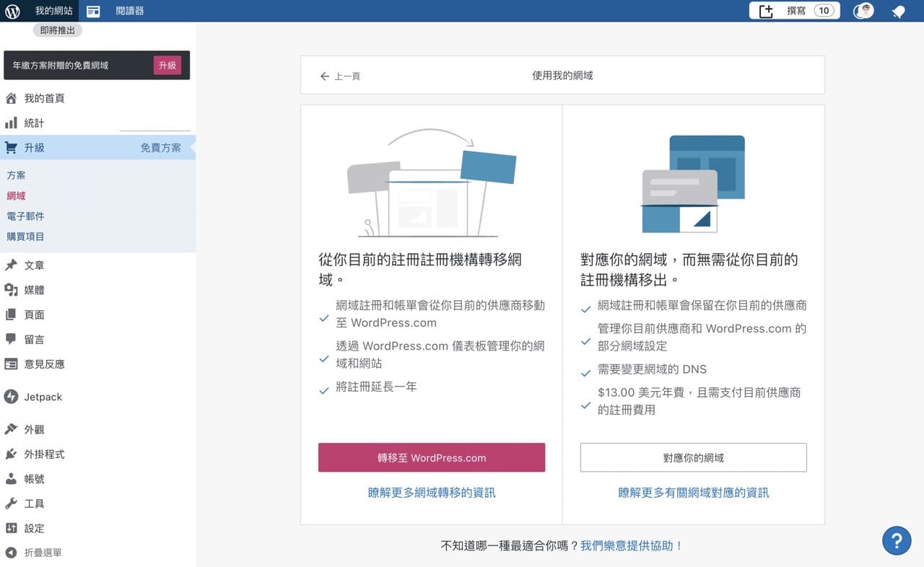Viewport: 924px width, 567px height.
Task: Click the domain transfer illustration
Action: (432, 183)
